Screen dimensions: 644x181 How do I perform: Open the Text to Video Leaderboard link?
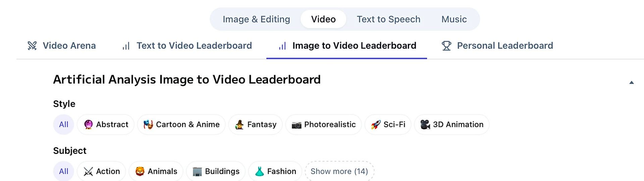[x=194, y=46]
